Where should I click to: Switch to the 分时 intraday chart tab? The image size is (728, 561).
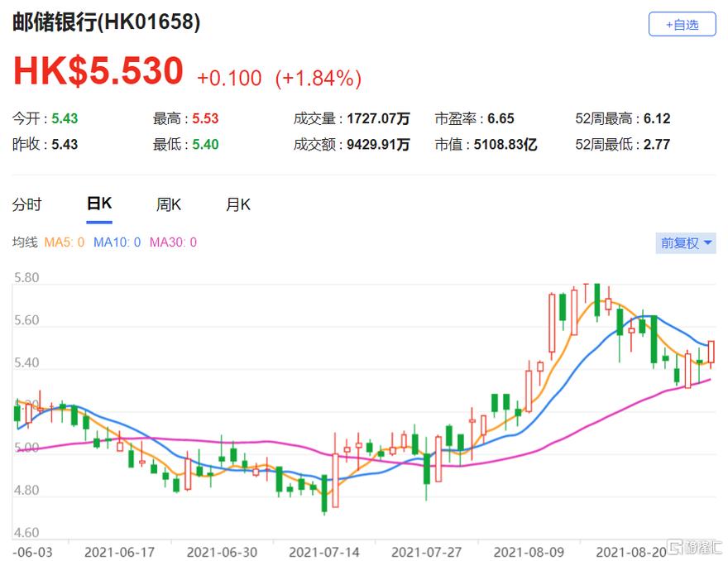click(30, 204)
